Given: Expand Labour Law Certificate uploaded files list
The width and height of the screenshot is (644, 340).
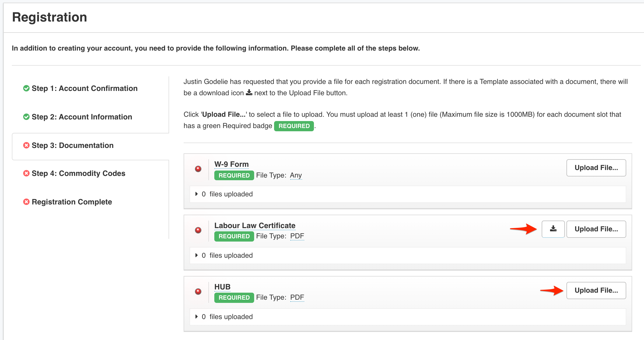Looking at the screenshot, I should (x=197, y=255).
